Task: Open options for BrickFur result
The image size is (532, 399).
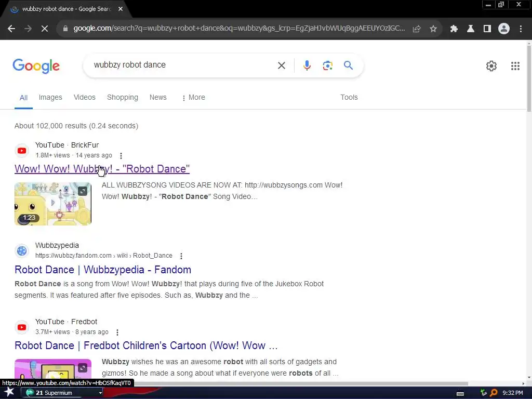Action: point(121,156)
